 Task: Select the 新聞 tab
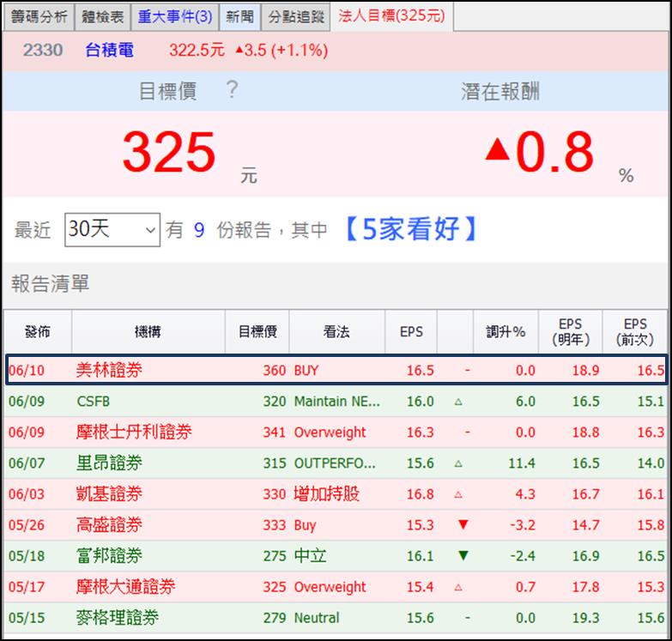[x=239, y=16]
